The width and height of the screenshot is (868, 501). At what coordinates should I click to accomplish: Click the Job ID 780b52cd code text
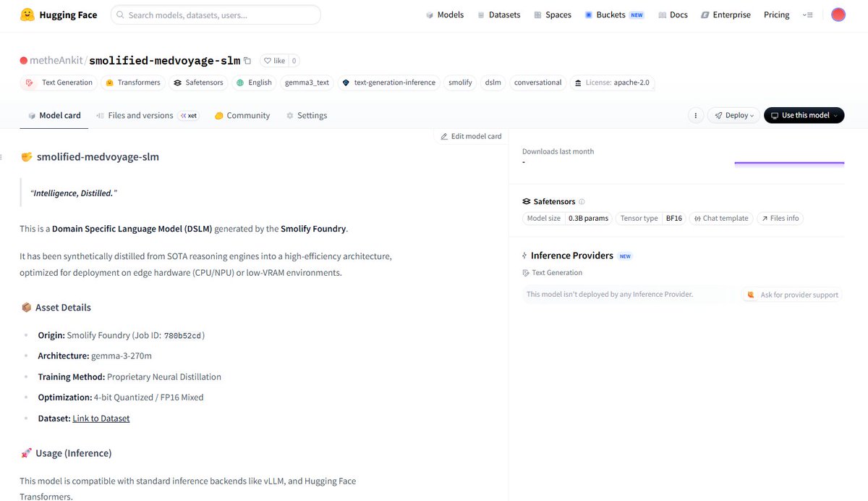tap(183, 335)
